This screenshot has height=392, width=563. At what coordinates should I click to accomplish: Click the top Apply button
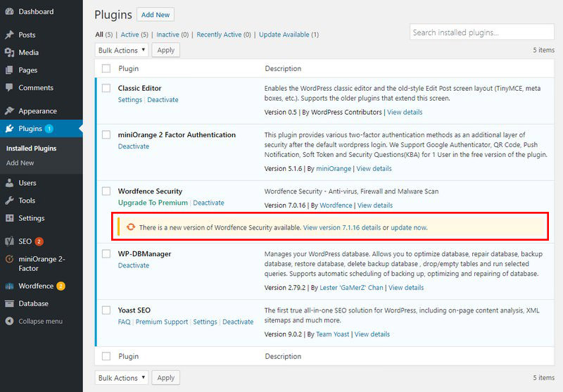coord(166,50)
